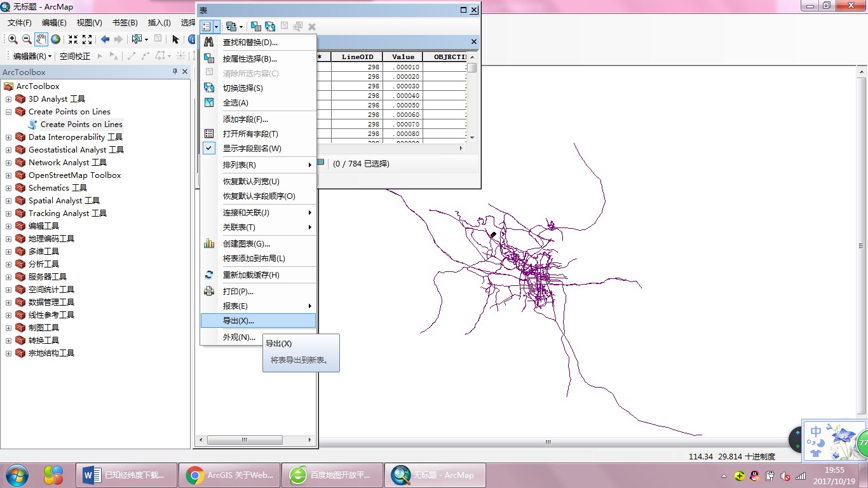Click the Table Options icon in table window
The image size is (868, 488).
coord(207,26)
